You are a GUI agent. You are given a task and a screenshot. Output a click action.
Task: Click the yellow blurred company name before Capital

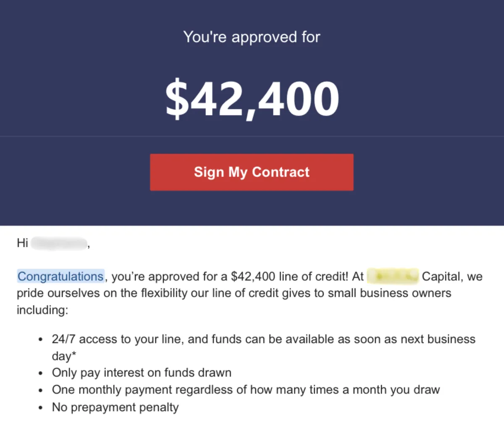393,276
